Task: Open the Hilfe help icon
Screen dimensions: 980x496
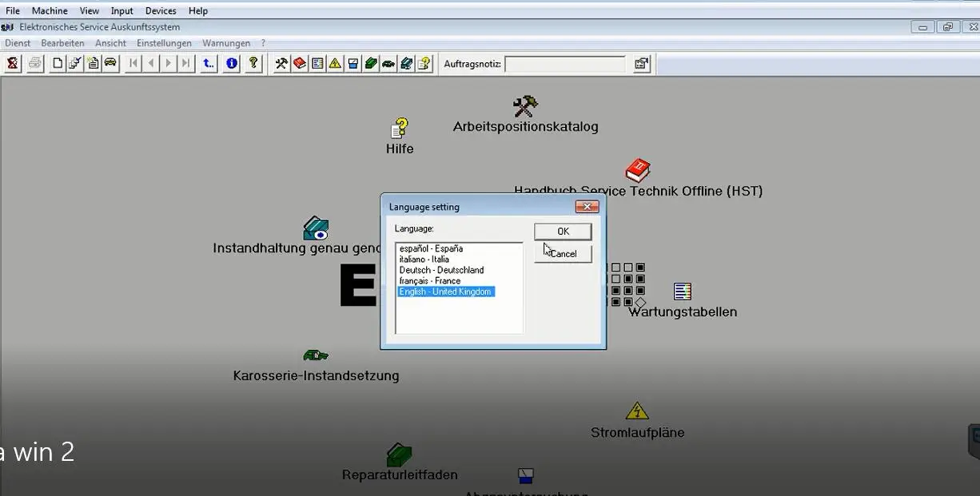Action: click(399, 129)
